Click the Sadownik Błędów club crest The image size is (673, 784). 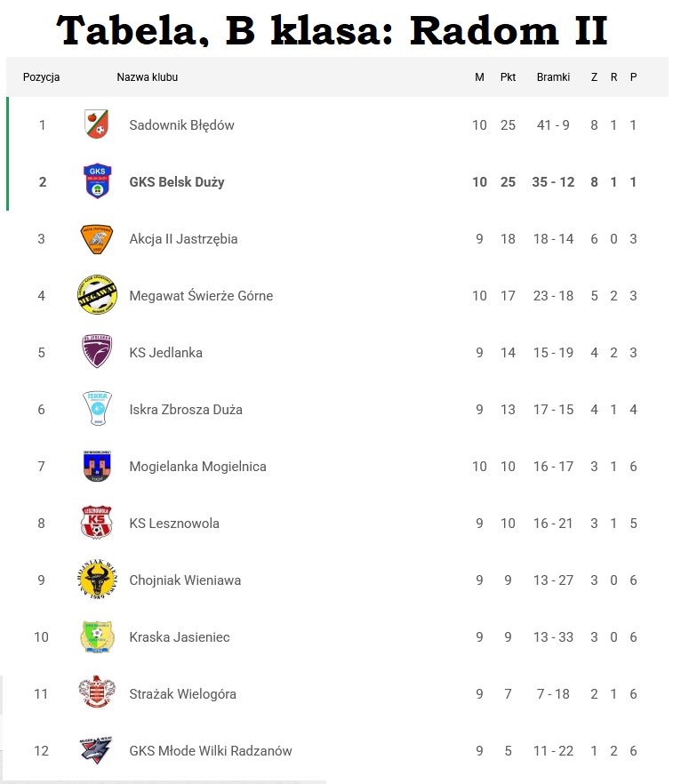[97, 124]
